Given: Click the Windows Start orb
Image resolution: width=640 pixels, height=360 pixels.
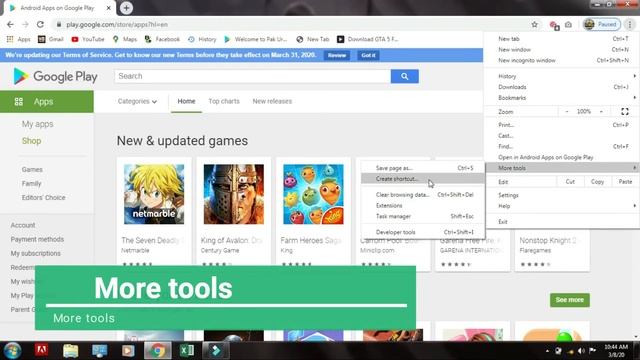Looking at the screenshot, I should [13, 351].
